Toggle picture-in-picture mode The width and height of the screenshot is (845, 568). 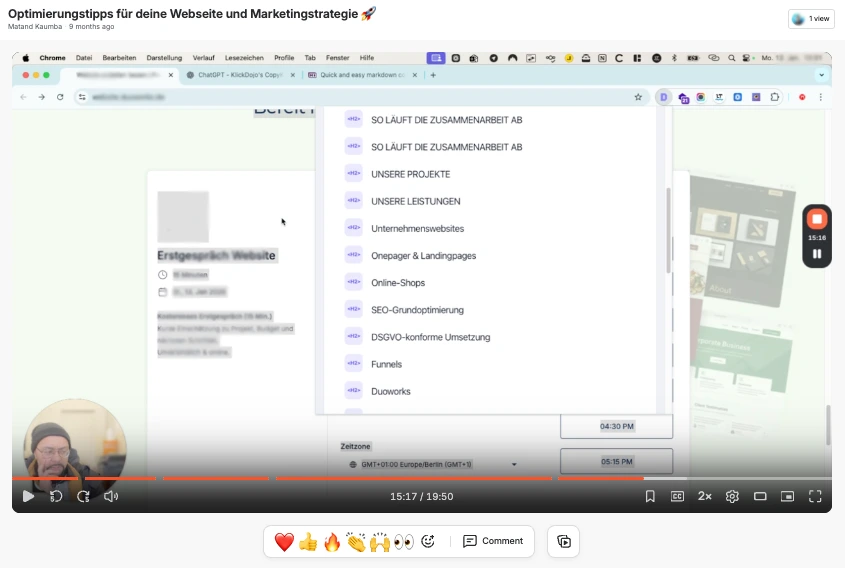click(x=787, y=496)
